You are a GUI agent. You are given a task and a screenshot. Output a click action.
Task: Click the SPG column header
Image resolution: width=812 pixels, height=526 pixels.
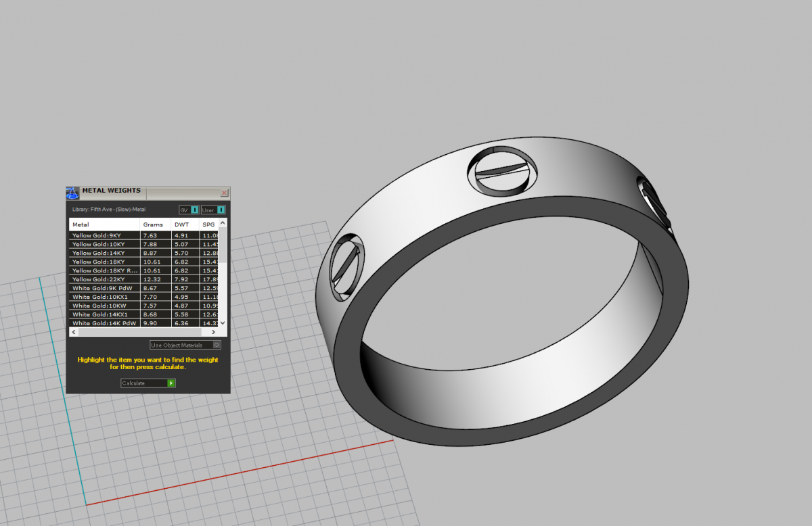click(x=209, y=224)
